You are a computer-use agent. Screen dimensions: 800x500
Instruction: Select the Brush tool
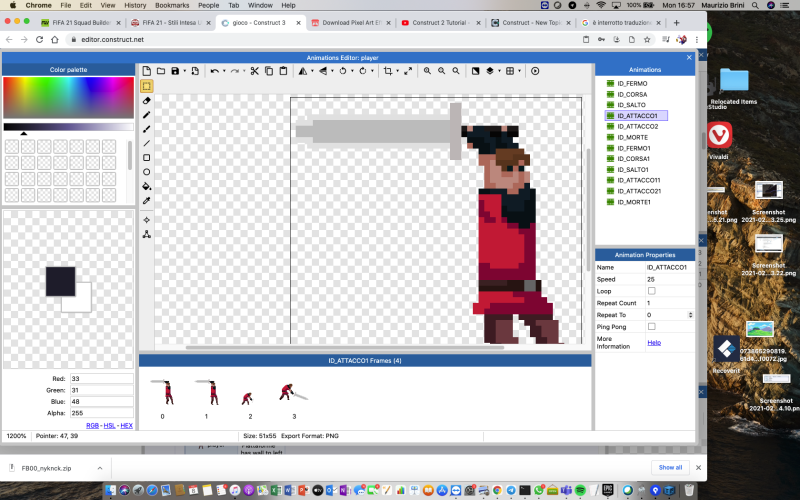point(146,129)
